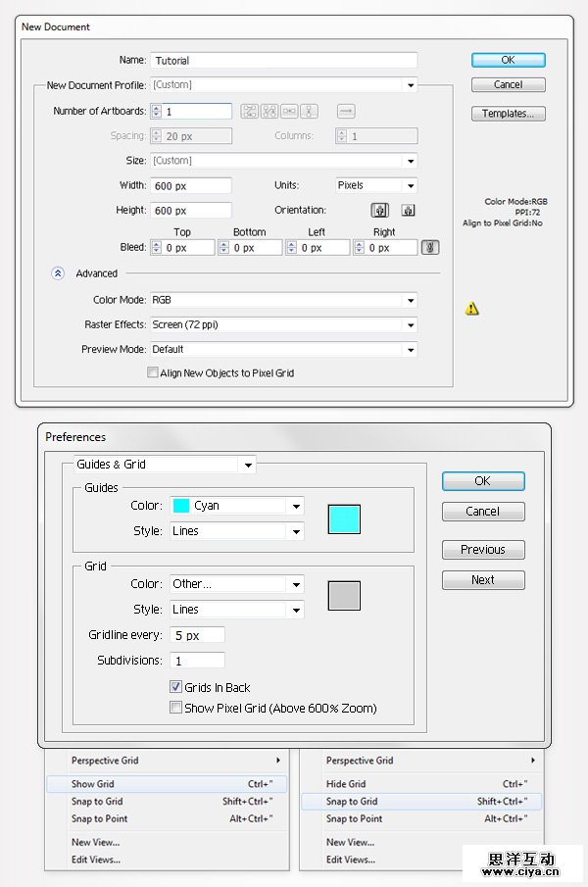Screen dimensions: 588x887
Task: Collapse the Advanced section chevron
Action: [59, 273]
